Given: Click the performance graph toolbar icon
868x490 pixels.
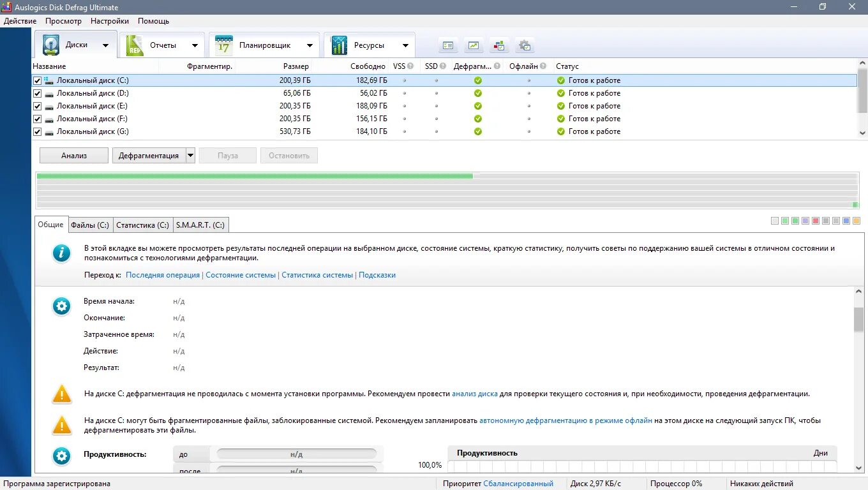Looking at the screenshot, I should (x=474, y=45).
